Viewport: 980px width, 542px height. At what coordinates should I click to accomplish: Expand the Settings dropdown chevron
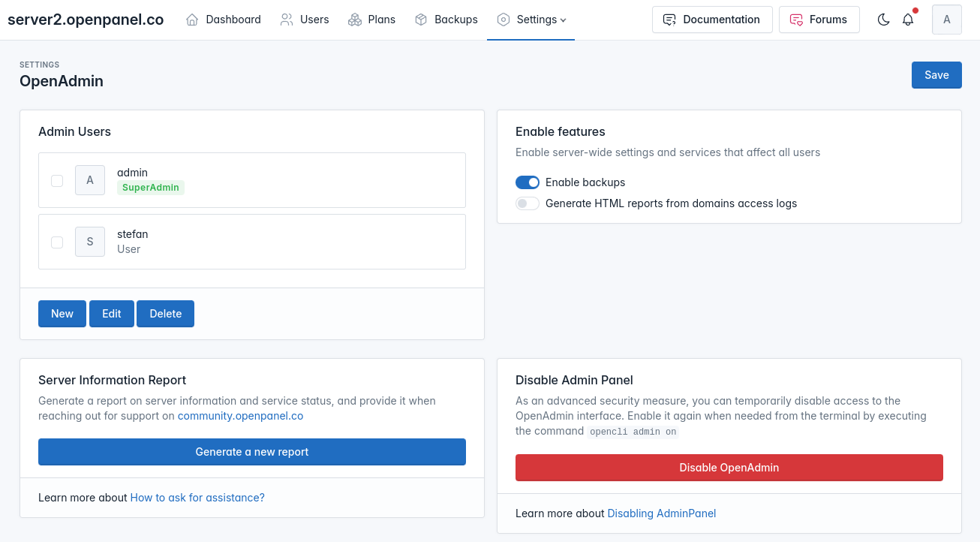pos(564,20)
